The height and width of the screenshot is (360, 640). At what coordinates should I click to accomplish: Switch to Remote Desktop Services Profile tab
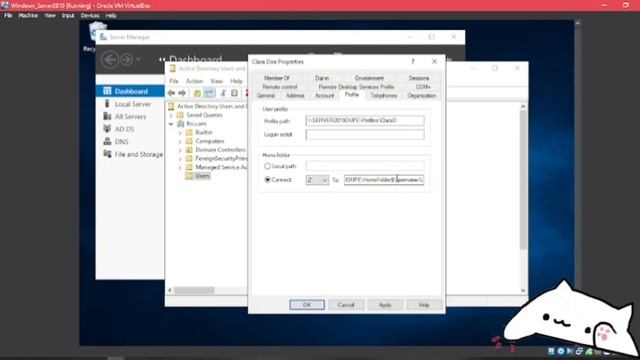[356, 87]
